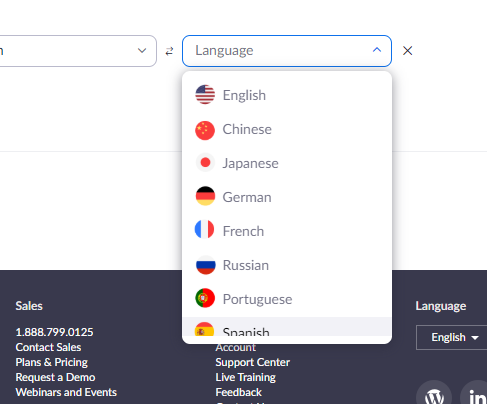Open the WordPress blog icon in footer
Image resolution: width=487 pixels, height=404 pixels.
pos(434,395)
